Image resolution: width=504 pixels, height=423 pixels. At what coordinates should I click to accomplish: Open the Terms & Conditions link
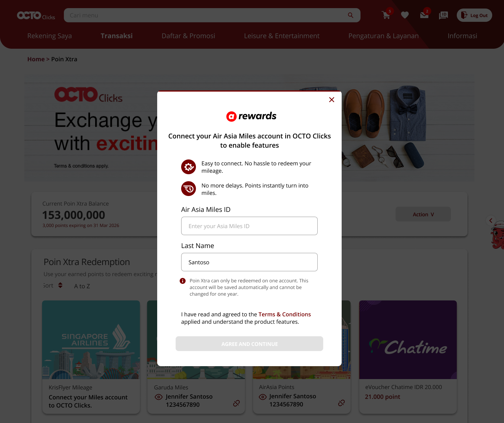[x=284, y=314]
